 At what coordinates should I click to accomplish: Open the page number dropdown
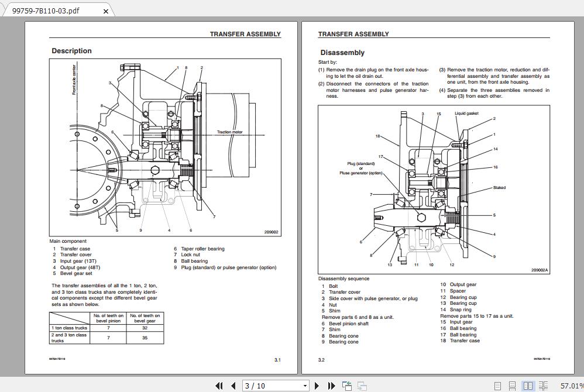305,385
